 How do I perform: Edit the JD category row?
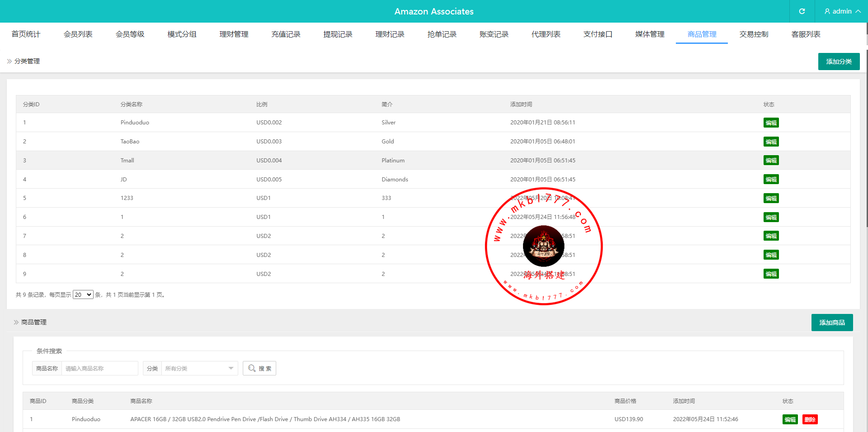[x=771, y=179]
